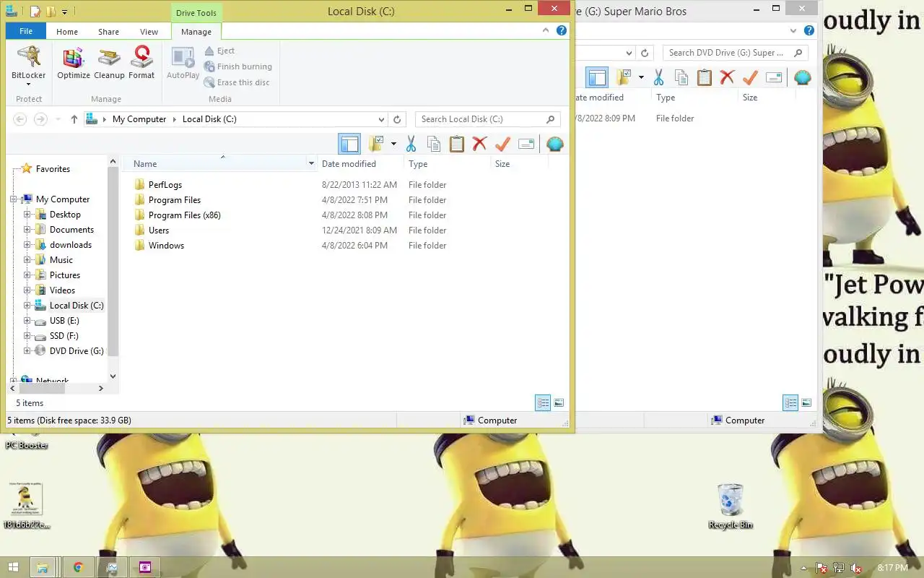This screenshot has width=924, height=578.
Task: Click the AutoPlay icon in Media group
Action: tap(183, 63)
